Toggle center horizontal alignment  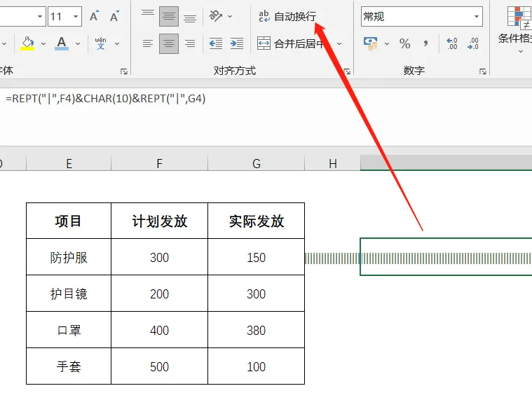[169, 43]
